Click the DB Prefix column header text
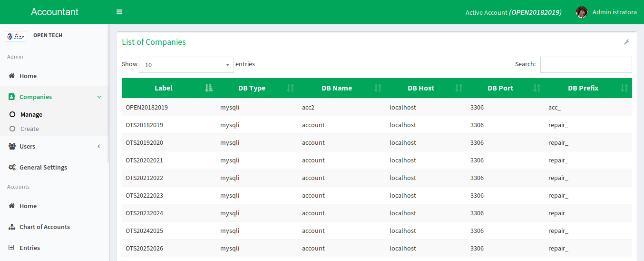Screen dimensions: 644x261 coord(583,88)
